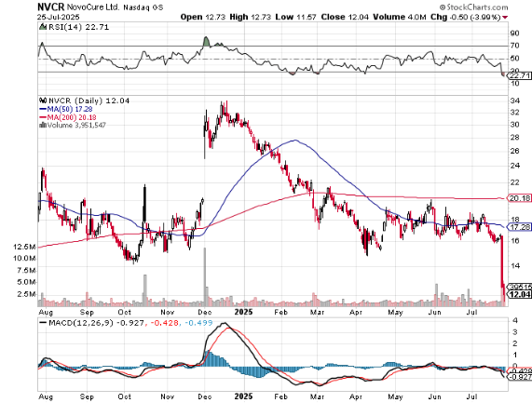Click the 70 RSI axis level label
This screenshot has width=532, height=403.
(x=515, y=46)
